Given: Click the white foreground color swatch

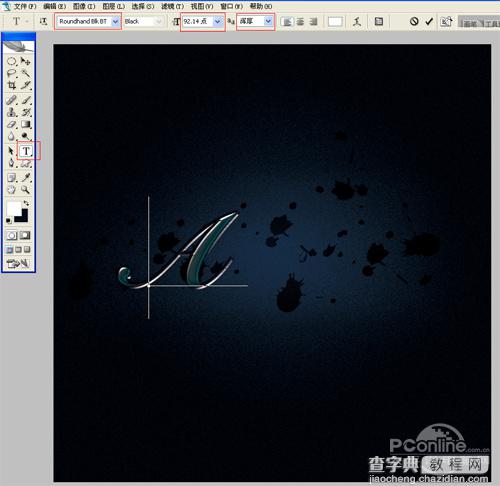Looking at the screenshot, I should coord(13,208).
